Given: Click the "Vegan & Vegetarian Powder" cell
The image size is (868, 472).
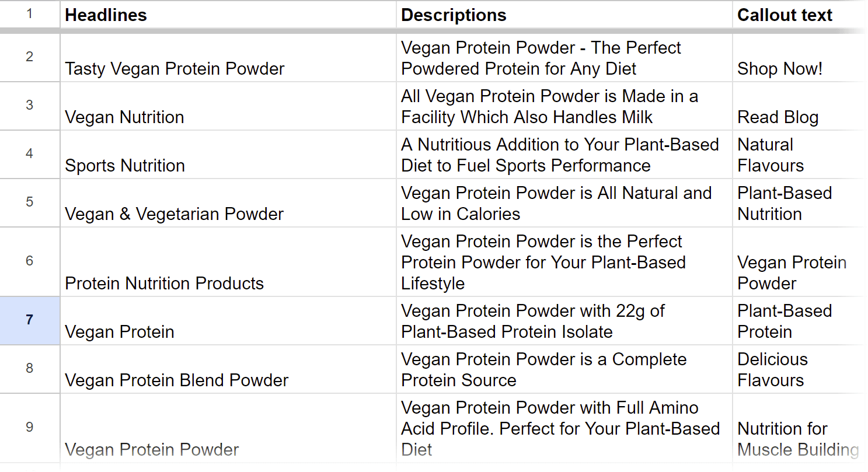Looking at the screenshot, I should tap(228, 204).
